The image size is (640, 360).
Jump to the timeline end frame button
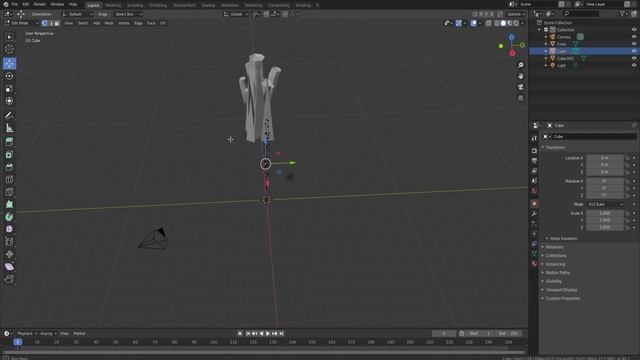click(x=282, y=333)
